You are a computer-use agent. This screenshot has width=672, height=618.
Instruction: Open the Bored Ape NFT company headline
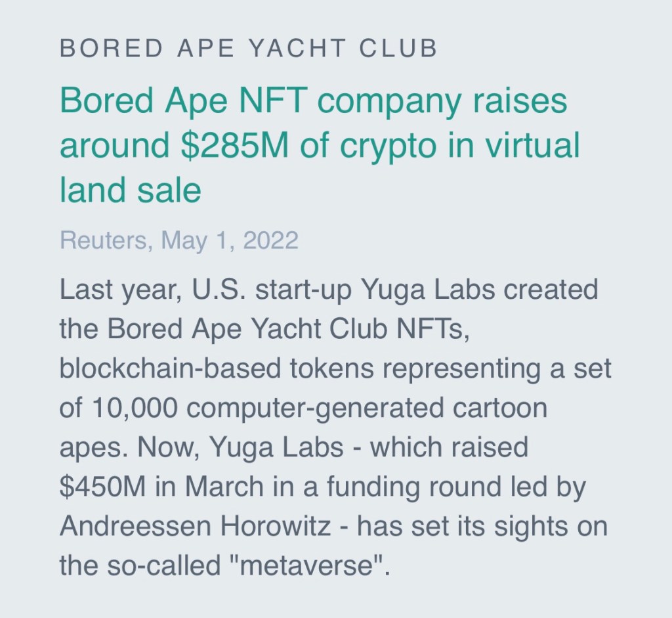[x=314, y=103]
